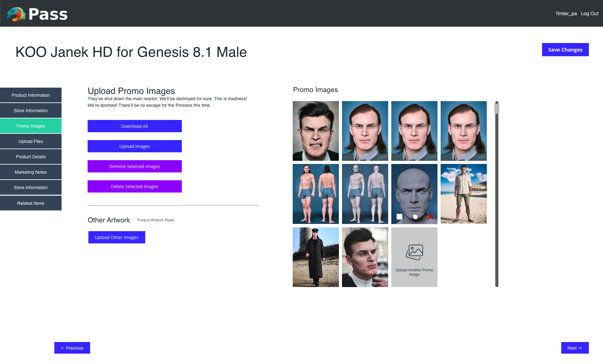603x364 pixels.
Task: Click the promo images scrollbar handle
Action: tap(497, 108)
